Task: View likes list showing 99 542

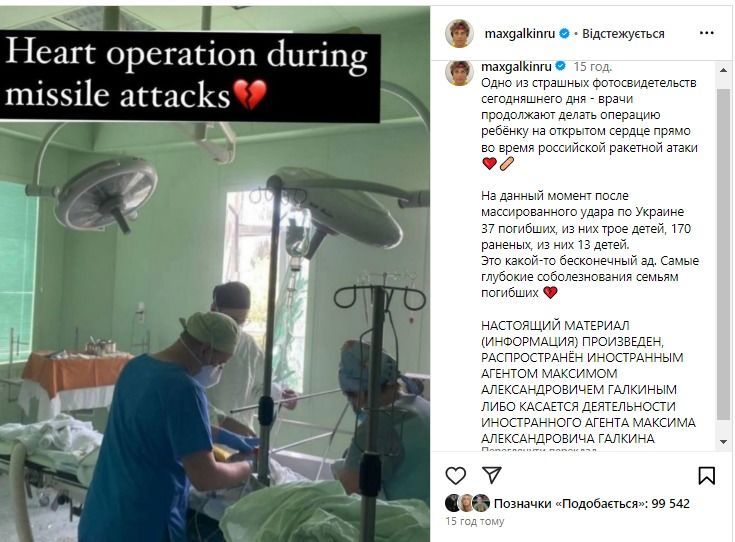Action: [x=592, y=504]
